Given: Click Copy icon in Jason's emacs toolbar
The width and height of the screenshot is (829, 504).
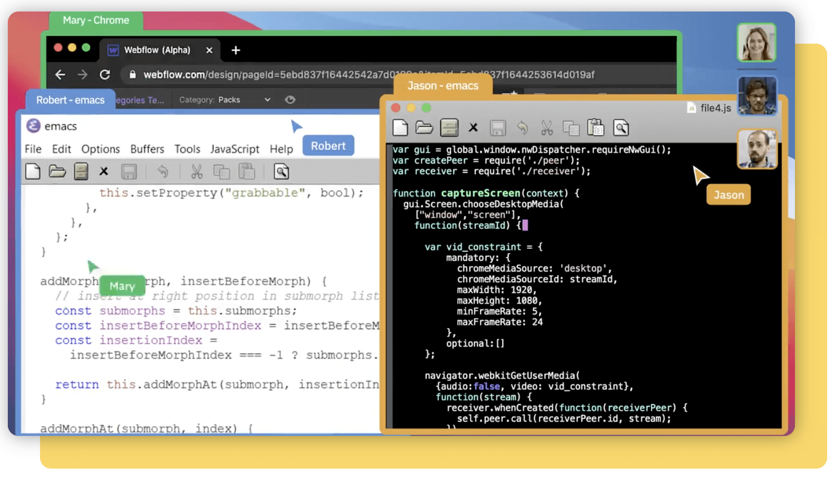Looking at the screenshot, I should (571, 128).
